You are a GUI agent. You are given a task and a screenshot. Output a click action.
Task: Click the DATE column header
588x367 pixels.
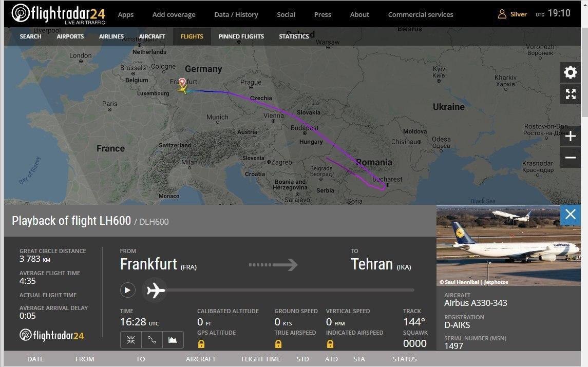point(35,359)
